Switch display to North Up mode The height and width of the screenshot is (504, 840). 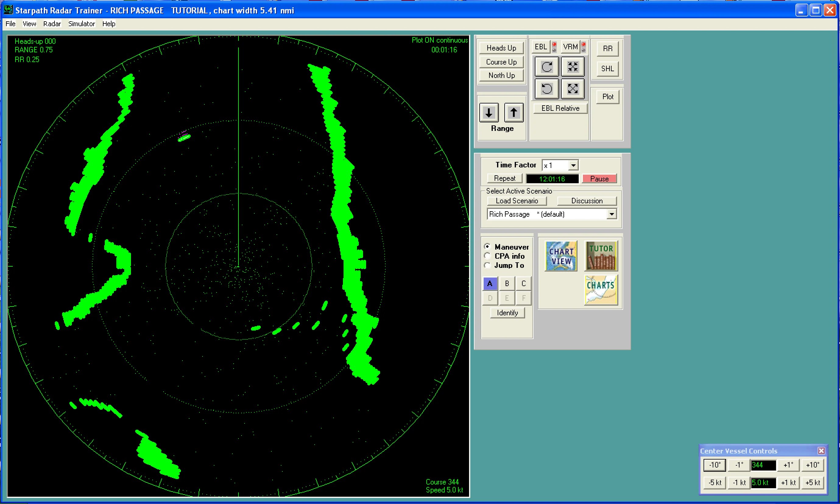point(501,75)
